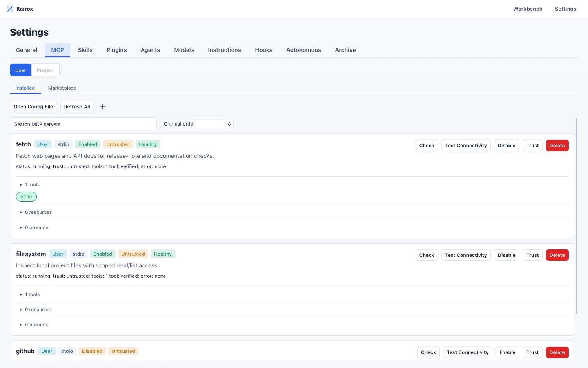This screenshot has width=588, height=368.
Task: Disable the fetch server
Action: click(506, 146)
